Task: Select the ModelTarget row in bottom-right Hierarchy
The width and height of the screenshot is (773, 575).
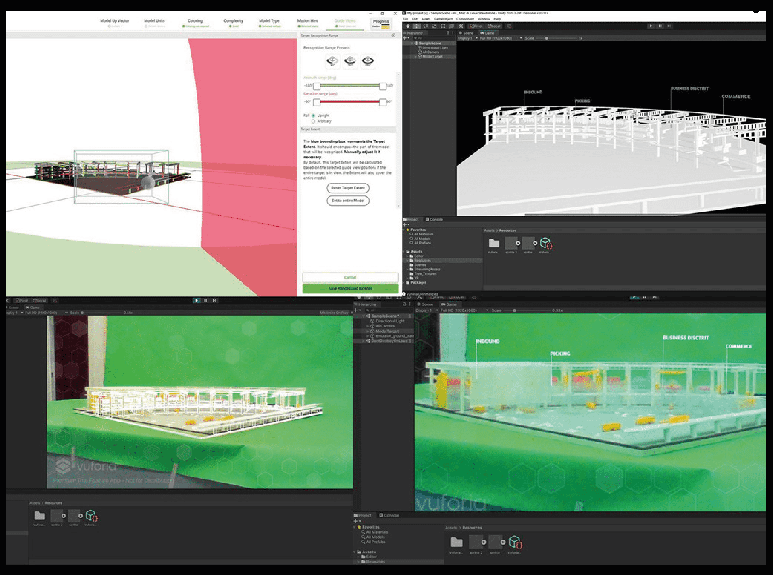Action: tap(385, 331)
